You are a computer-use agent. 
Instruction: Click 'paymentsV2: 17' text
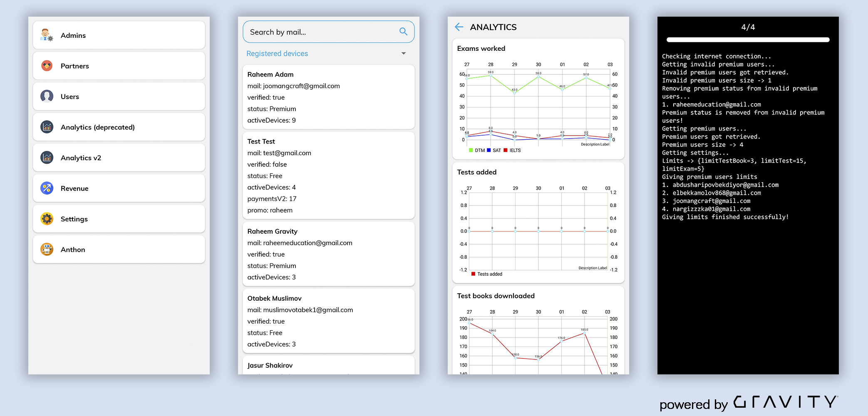272,198
